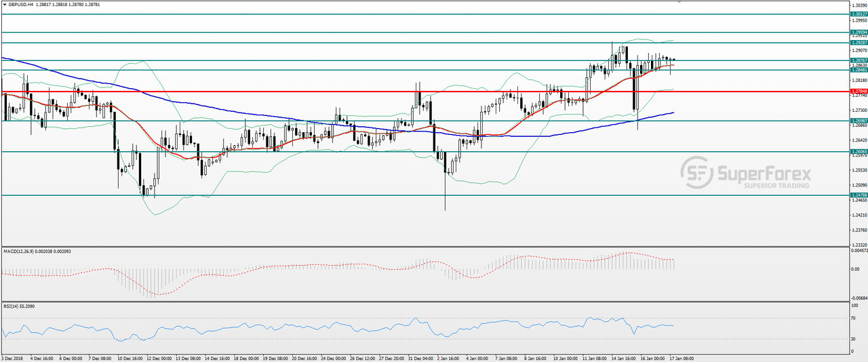Click the red 1.27848 price label
Image resolution: width=868 pixels, height=362 pixels.
point(859,92)
